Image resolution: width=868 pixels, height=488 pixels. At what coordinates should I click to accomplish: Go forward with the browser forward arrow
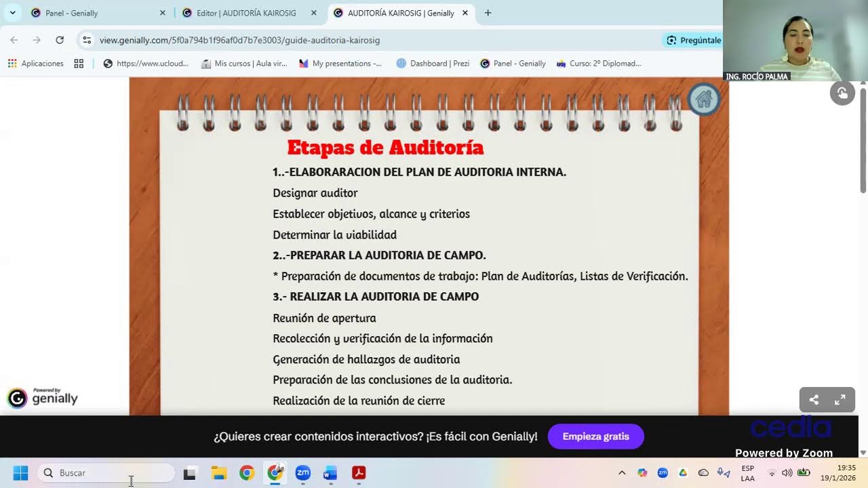(x=37, y=40)
